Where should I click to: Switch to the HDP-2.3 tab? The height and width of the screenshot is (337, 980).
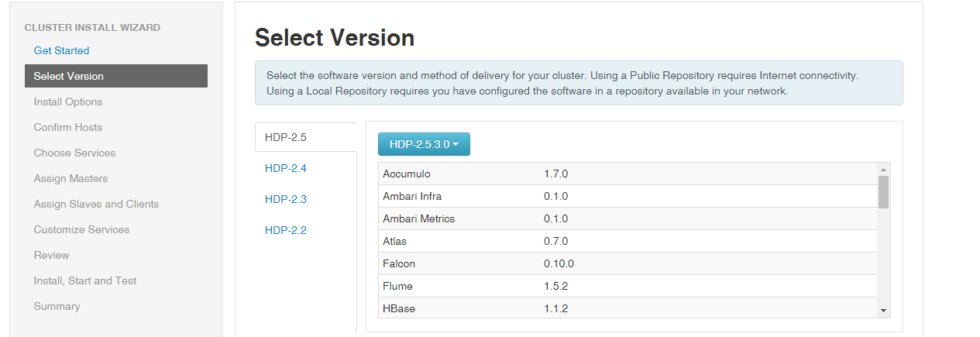pos(286,199)
